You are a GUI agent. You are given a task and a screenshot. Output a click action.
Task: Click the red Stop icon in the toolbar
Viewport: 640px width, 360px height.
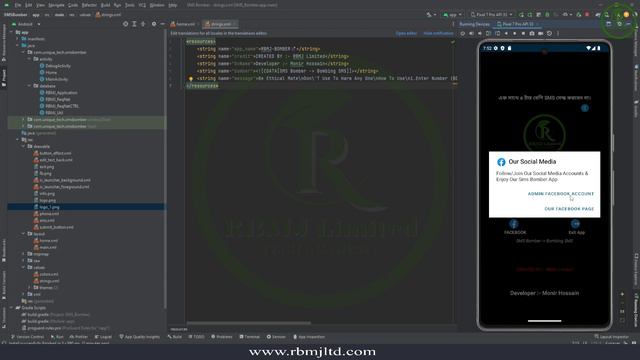click(587, 15)
